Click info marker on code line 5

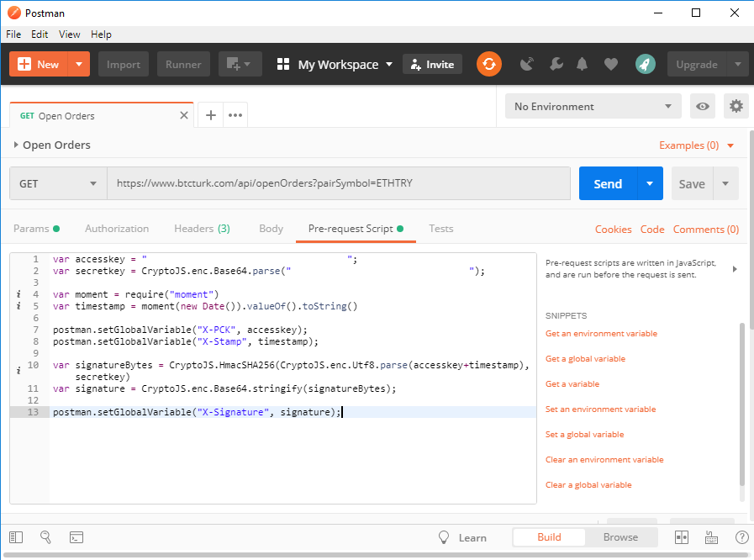point(18,306)
